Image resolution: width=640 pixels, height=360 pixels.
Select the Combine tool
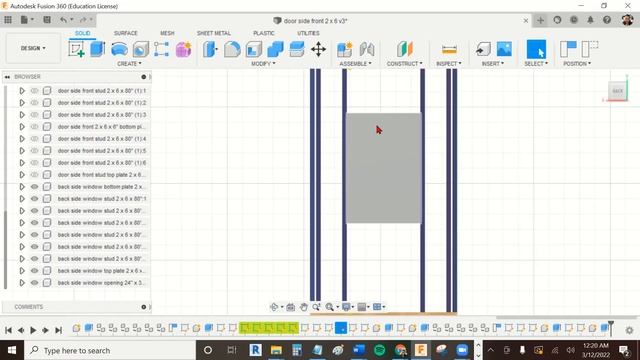pos(276,49)
